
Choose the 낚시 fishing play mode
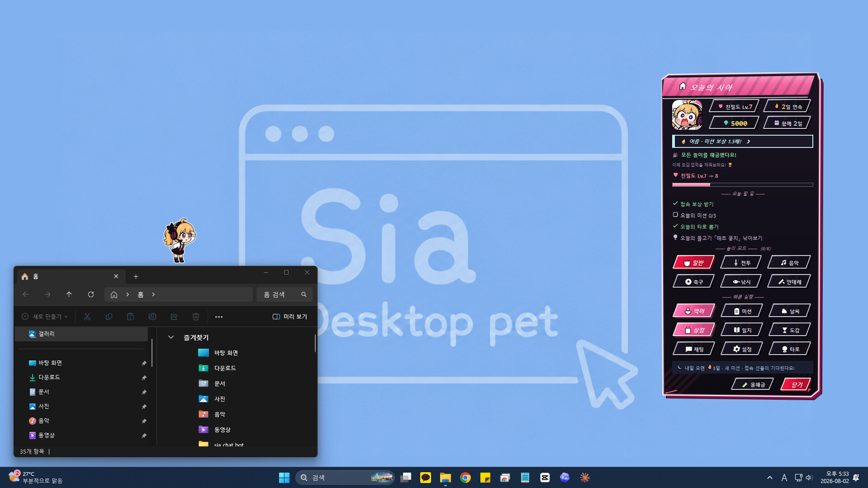point(741,282)
